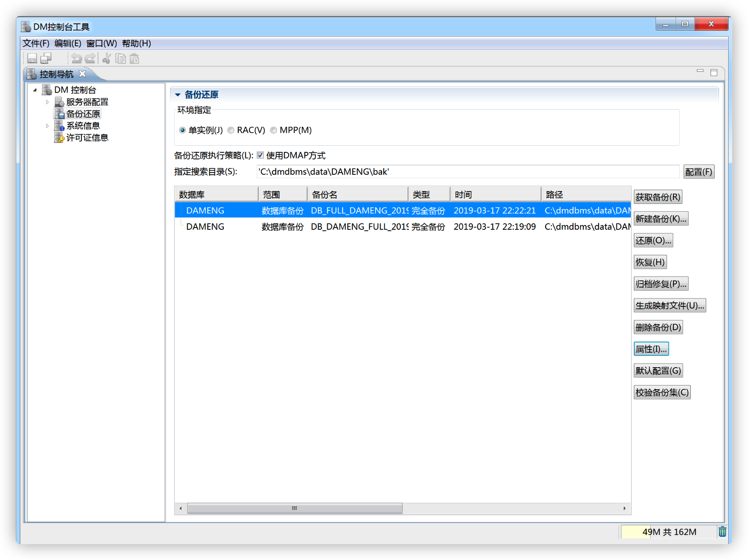Collapse the 备份还原 section header
Screen dimensions: 748x560
pyautogui.click(x=178, y=95)
